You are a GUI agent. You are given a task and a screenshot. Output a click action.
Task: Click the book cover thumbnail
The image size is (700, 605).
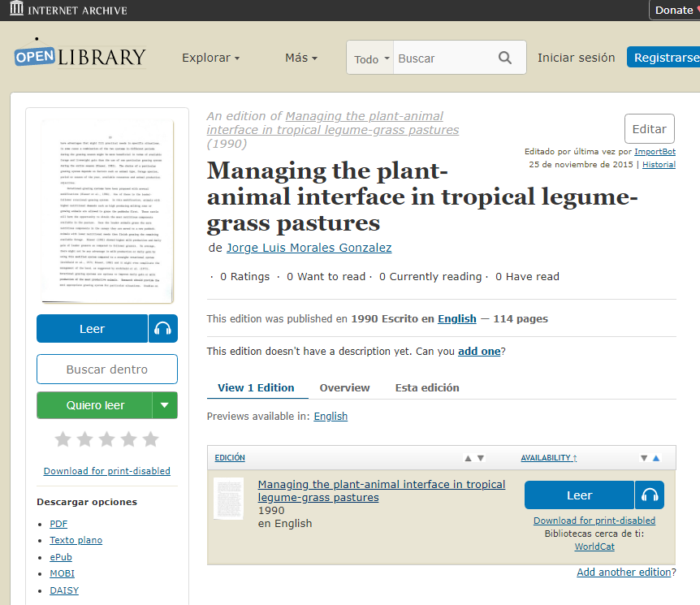[x=106, y=210]
